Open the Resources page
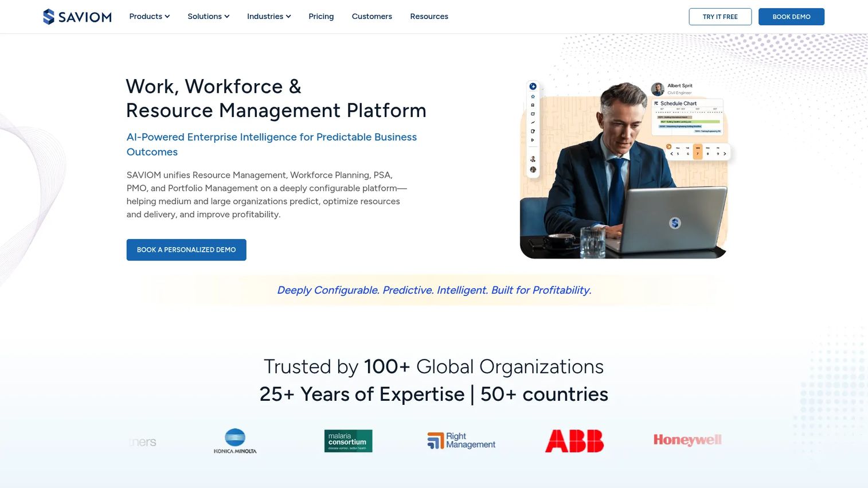The image size is (868, 488). point(429,17)
